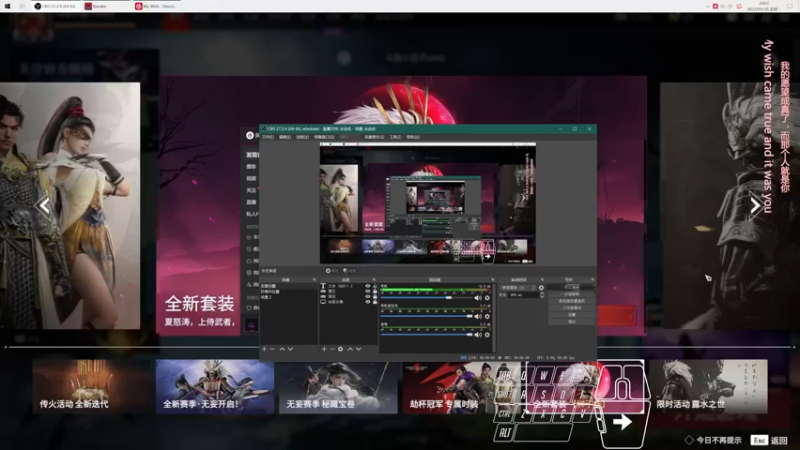Mute the top audio mixer track

click(x=478, y=298)
